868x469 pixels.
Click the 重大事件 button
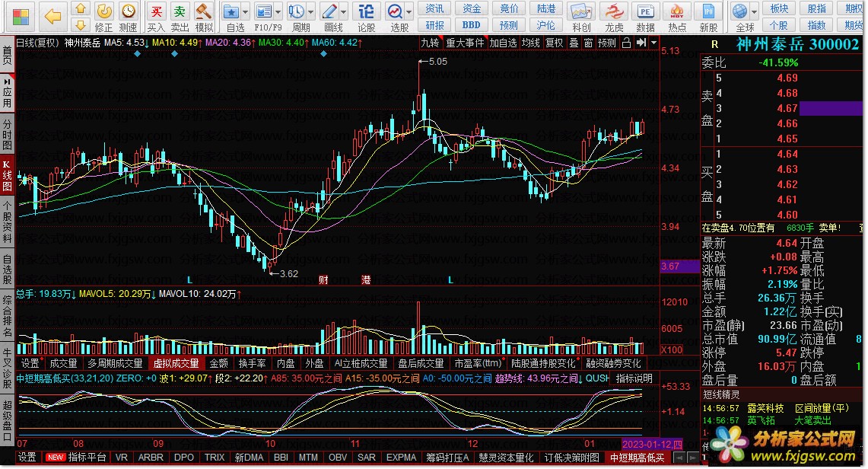pos(465,43)
